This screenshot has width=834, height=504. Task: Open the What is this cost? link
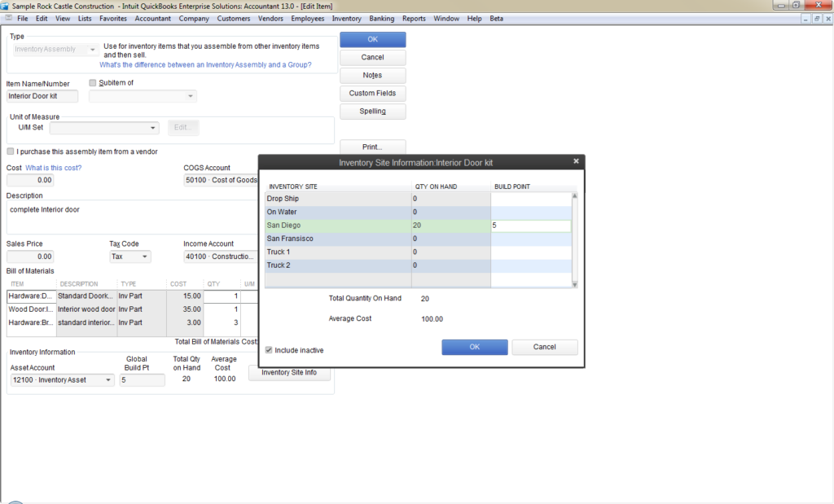pyautogui.click(x=53, y=168)
